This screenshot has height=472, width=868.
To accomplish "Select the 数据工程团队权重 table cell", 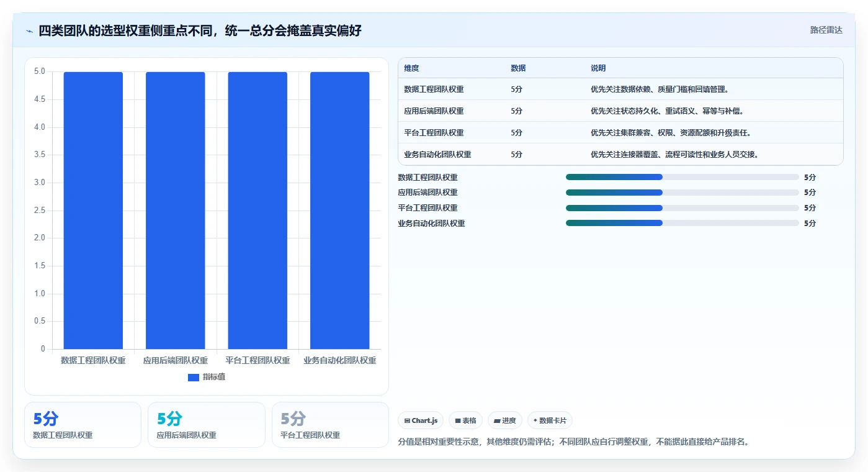I will [x=434, y=89].
